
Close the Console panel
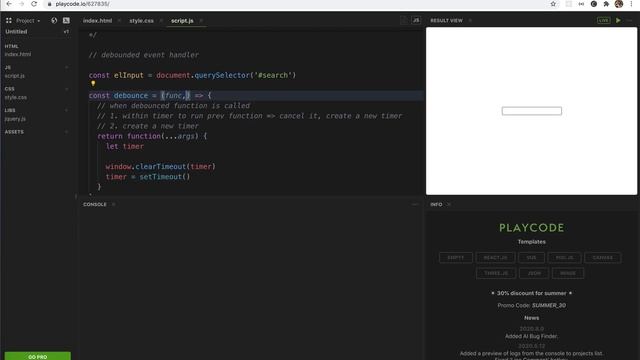click(113, 204)
